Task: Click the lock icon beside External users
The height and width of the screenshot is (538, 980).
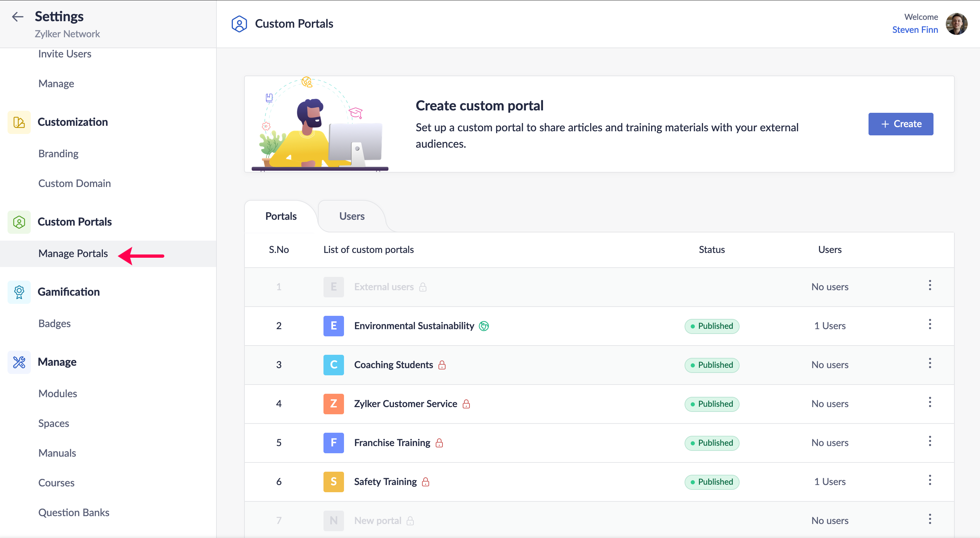Action: (x=423, y=287)
